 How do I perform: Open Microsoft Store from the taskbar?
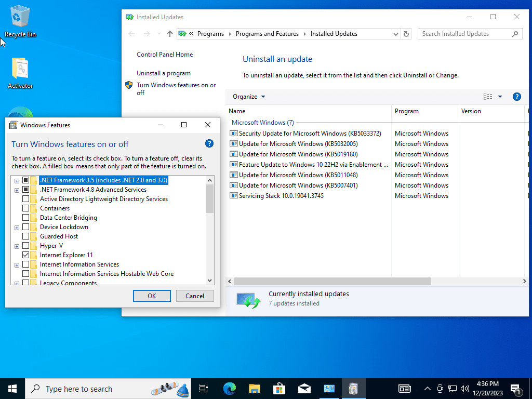coord(279,389)
